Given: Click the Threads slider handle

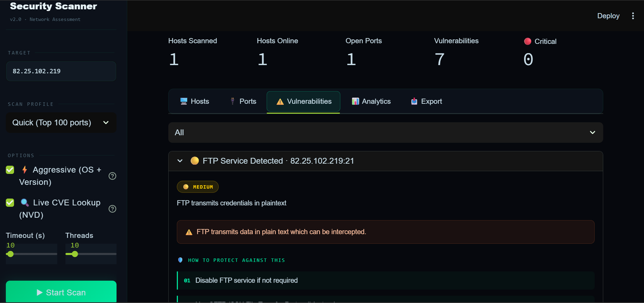Looking at the screenshot, I should (x=75, y=254).
